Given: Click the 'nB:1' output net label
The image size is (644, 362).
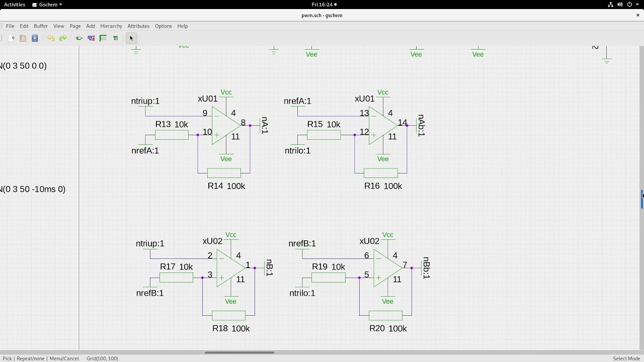Looking at the screenshot, I should point(270,268).
